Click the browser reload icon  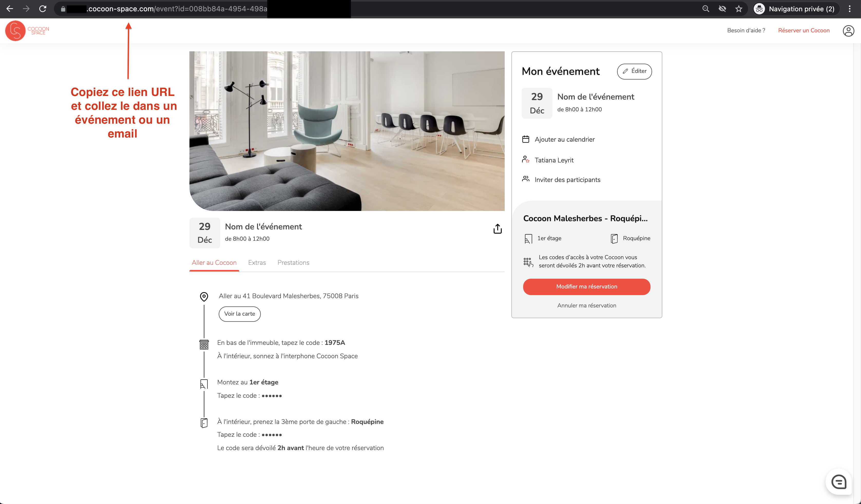coord(43,9)
